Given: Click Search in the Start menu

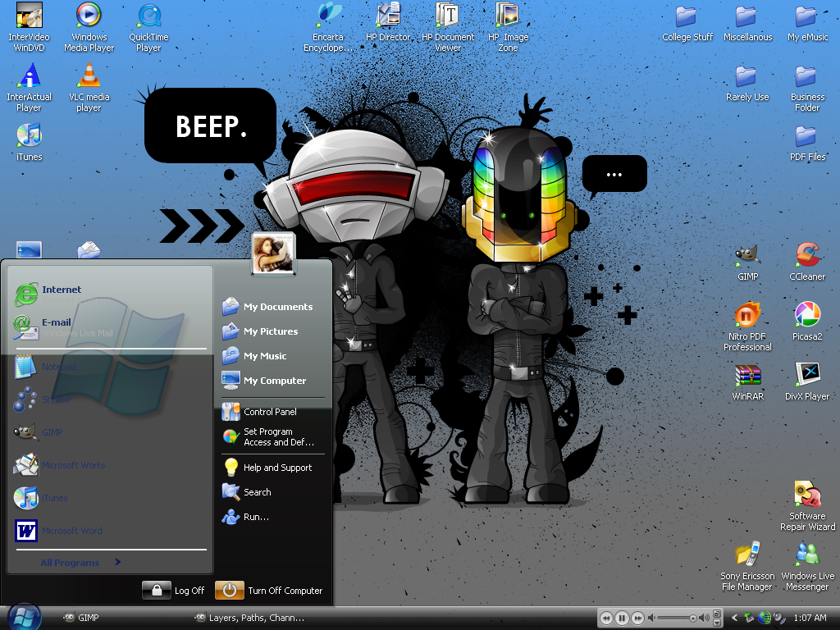Looking at the screenshot, I should 272,492.
